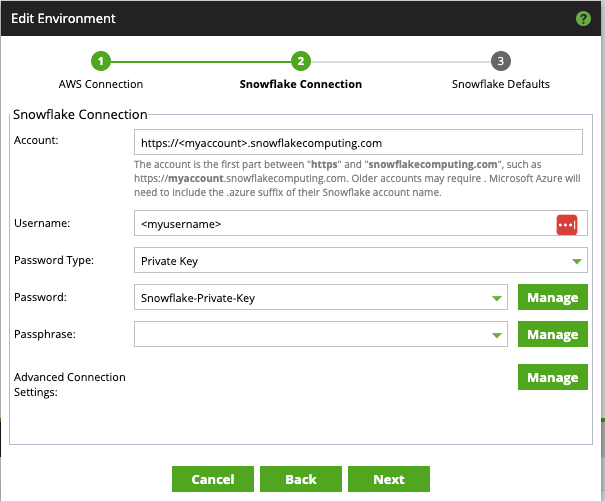605x501 pixels.
Task: Click the step 1 circle icon
Action: (101, 61)
